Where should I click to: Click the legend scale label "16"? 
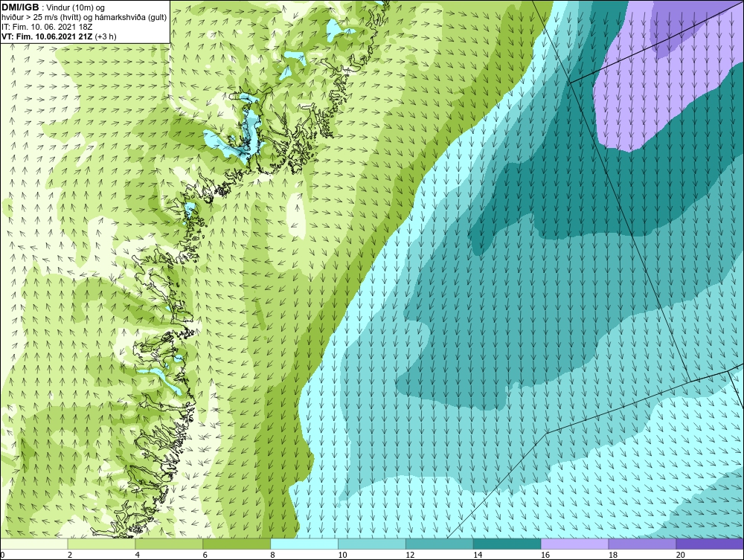tap(545, 555)
